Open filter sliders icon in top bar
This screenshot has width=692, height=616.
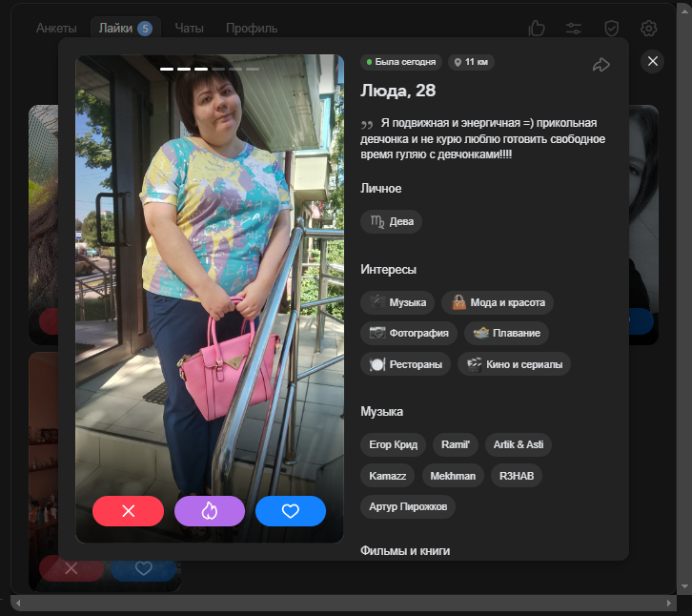pos(573,29)
